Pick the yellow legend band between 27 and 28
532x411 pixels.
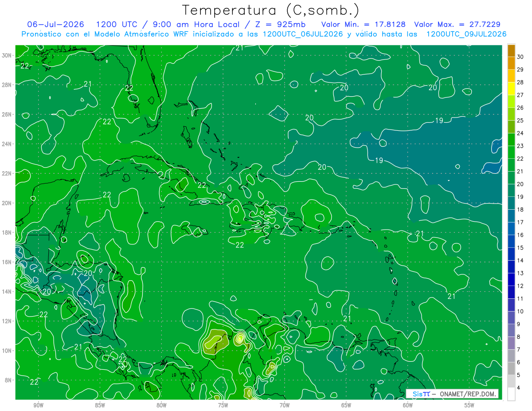tap(511, 89)
